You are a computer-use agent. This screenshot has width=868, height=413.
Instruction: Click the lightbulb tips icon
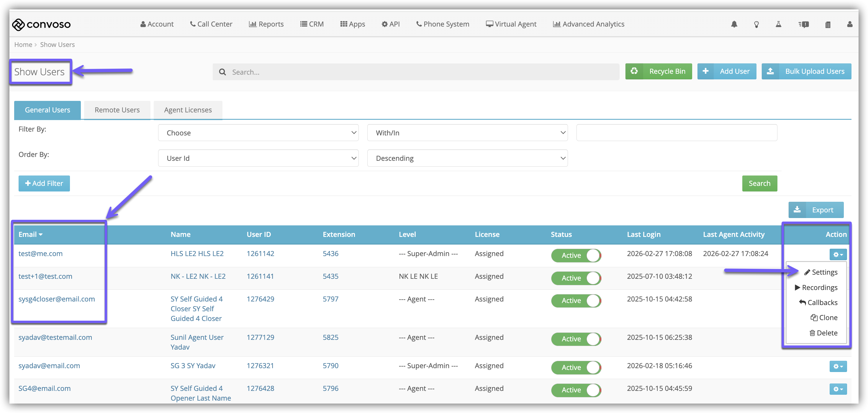(x=756, y=24)
